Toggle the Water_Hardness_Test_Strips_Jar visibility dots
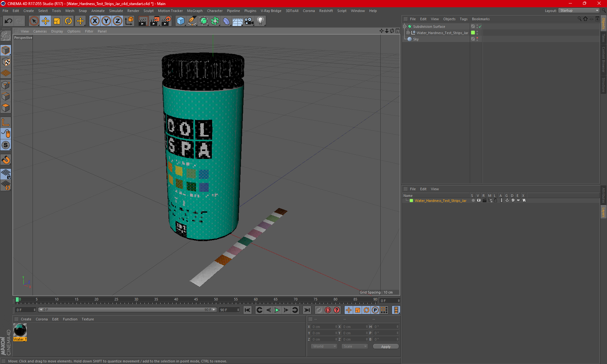The image size is (607, 364). (477, 33)
